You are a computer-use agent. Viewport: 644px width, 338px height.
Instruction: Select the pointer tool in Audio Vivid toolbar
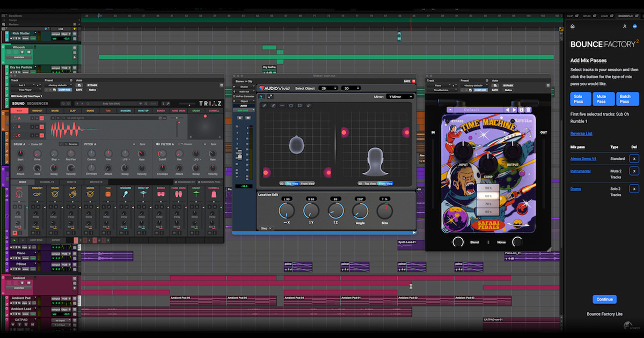(x=260, y=97)
